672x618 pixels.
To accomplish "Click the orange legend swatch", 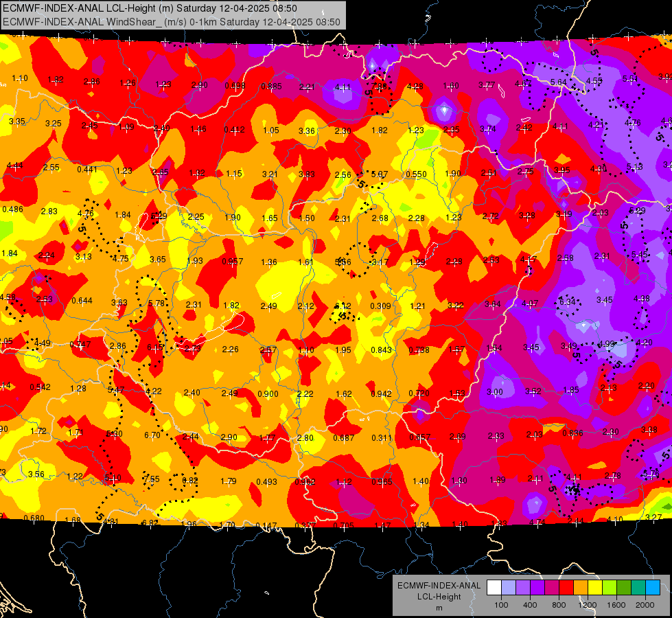I will [x=581, y=588].
